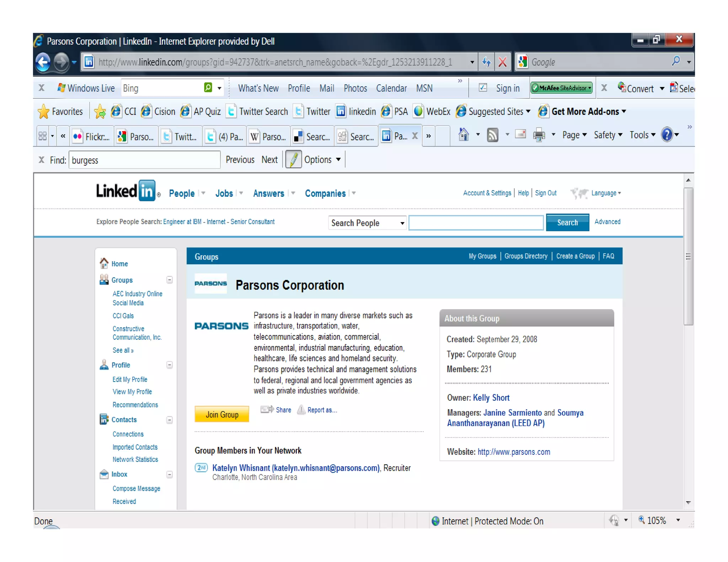Click the yellow Join Group button
Image resolution: width=728 pixels, height=562 pixels.
pos(222,414)
